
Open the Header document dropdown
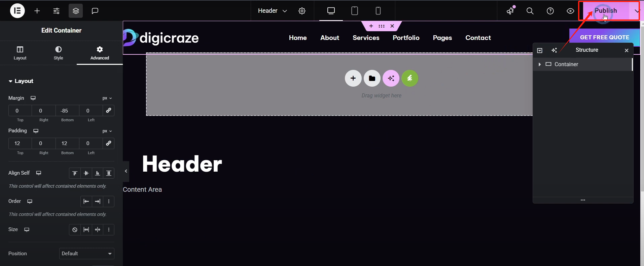[272, 11]
